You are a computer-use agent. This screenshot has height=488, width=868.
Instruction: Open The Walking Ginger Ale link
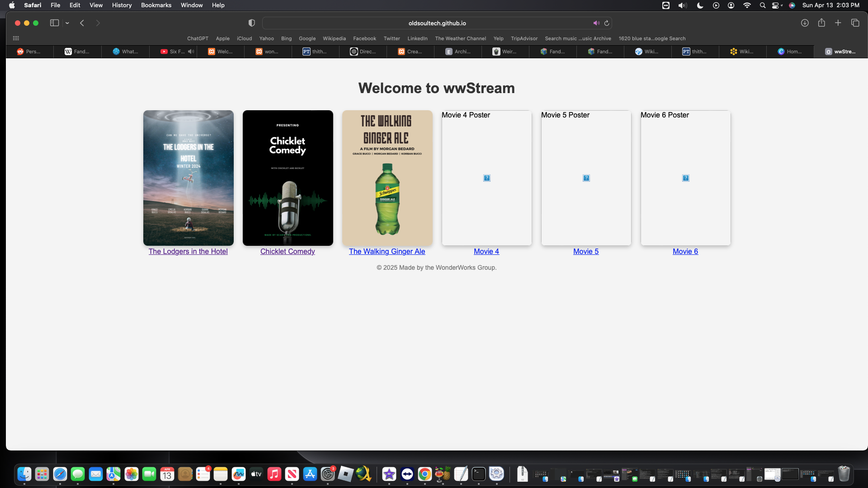coord(387,252)
